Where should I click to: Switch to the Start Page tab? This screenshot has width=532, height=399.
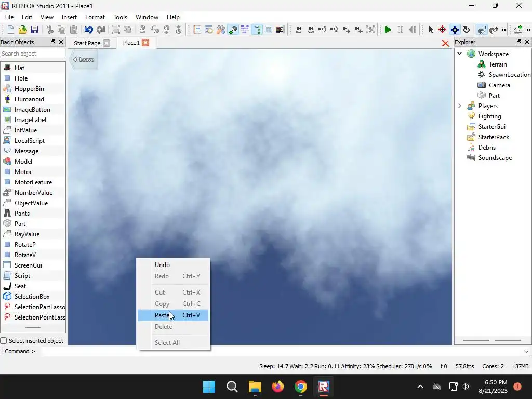[x=87, y=43]
